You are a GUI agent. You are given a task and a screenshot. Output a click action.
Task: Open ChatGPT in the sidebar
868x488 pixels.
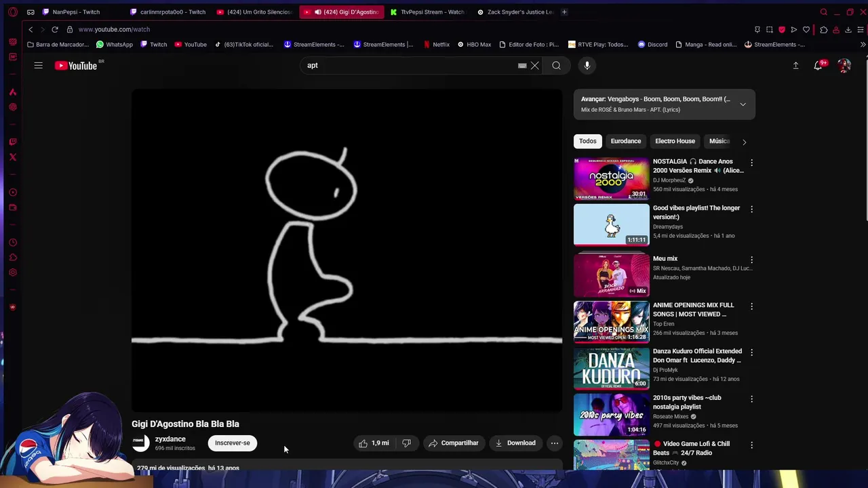pyautogui.click(x=13, y=107)
